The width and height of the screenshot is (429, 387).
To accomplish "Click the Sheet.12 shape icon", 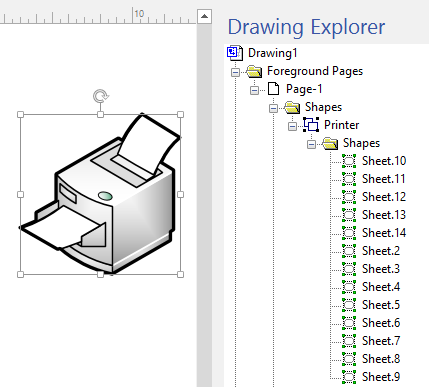I will coord(349,197).
